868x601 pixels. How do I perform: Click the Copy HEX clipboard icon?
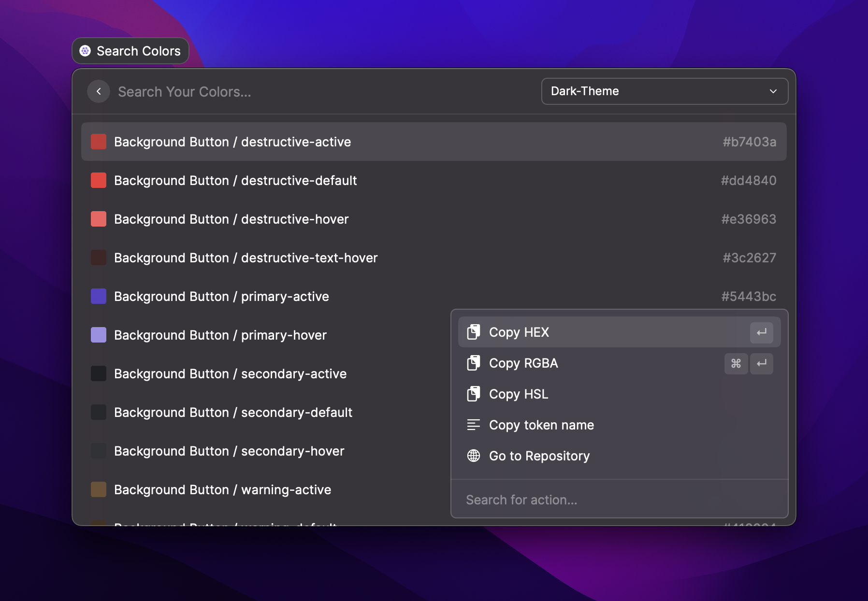point(474,332)
